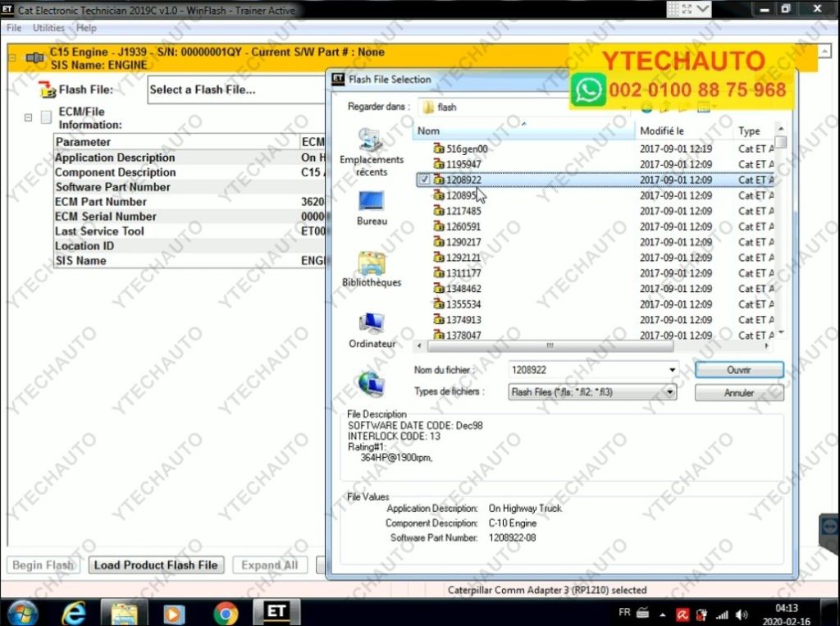Open Bureau in the places bar
This screenshot has width=840, height=626.
[x=372, y=208]
